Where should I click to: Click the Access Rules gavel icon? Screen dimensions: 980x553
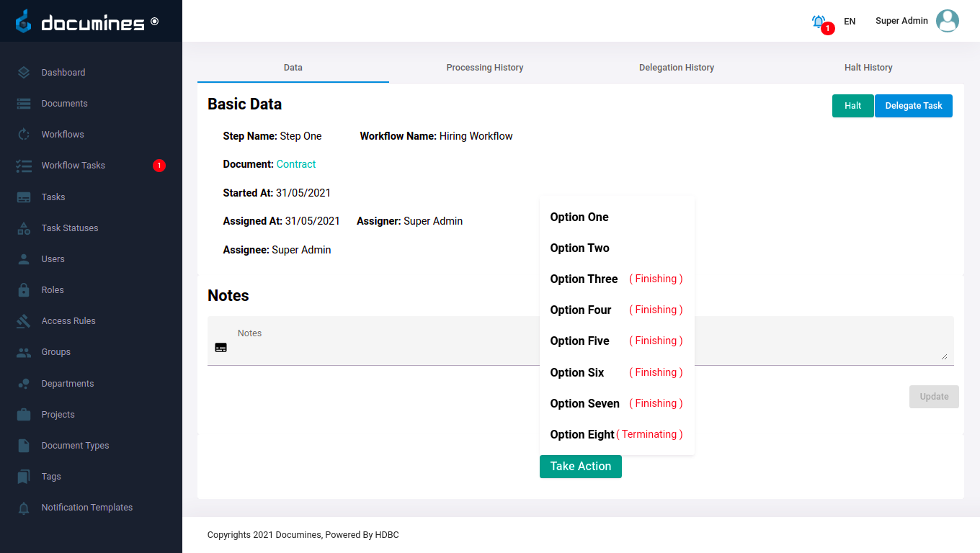(x=24, y=321)
